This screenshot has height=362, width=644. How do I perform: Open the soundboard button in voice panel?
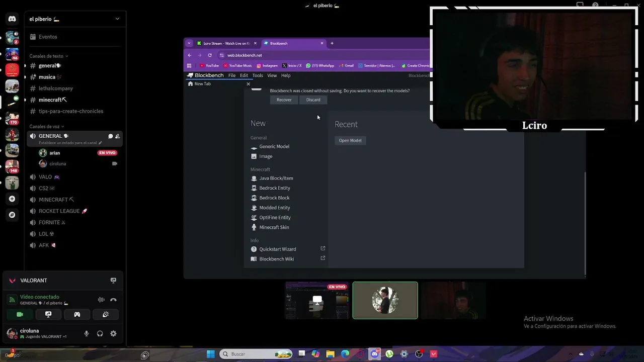click(x=106, y=314)
